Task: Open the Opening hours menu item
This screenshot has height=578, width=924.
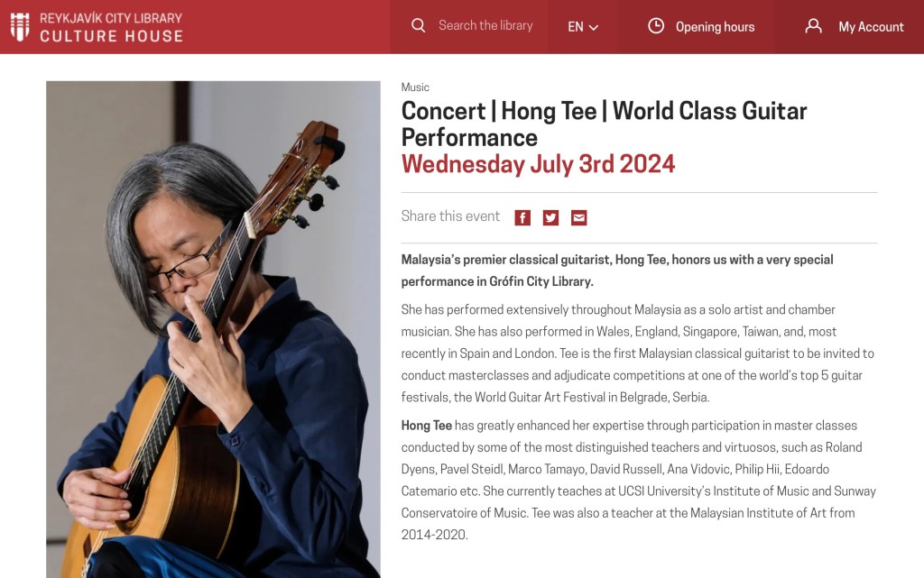Action: [x=715, y=27]
